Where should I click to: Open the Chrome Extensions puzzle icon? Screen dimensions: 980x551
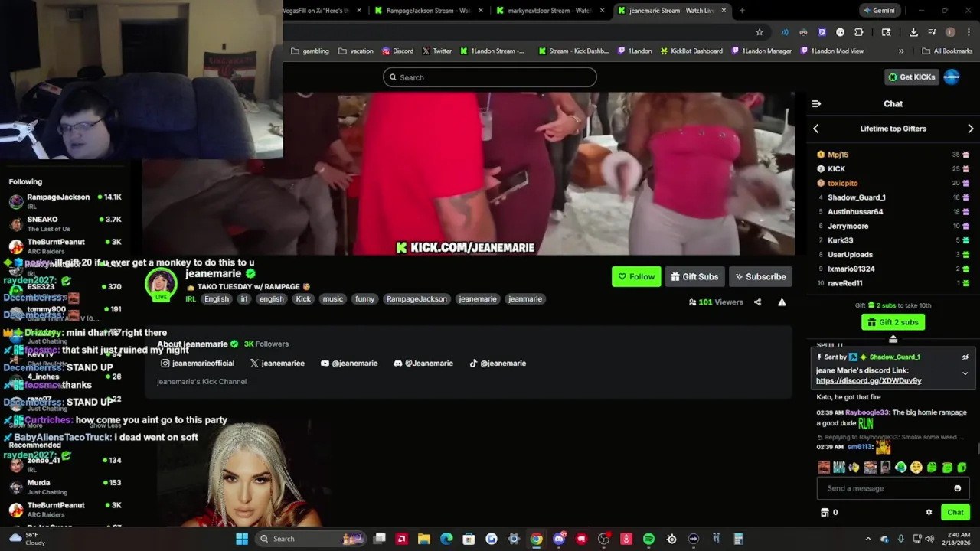(x=858, y=32)
